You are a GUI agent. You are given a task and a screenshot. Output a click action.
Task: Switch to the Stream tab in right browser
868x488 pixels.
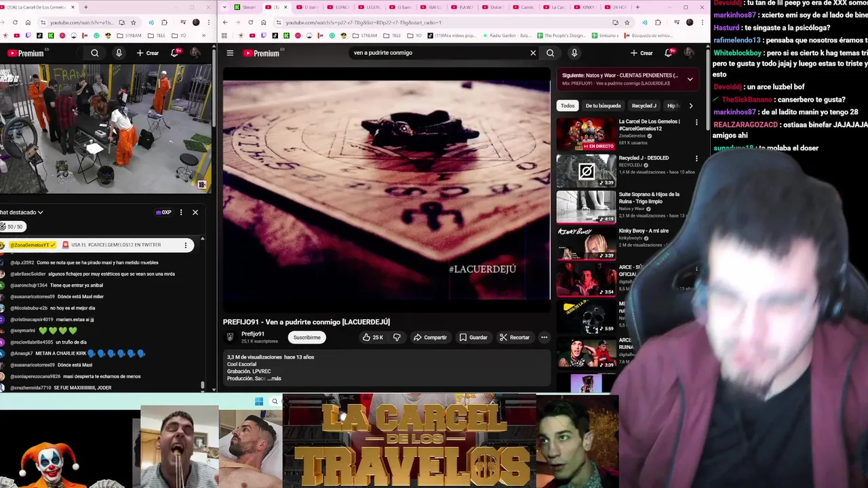[x=245, y=7]
